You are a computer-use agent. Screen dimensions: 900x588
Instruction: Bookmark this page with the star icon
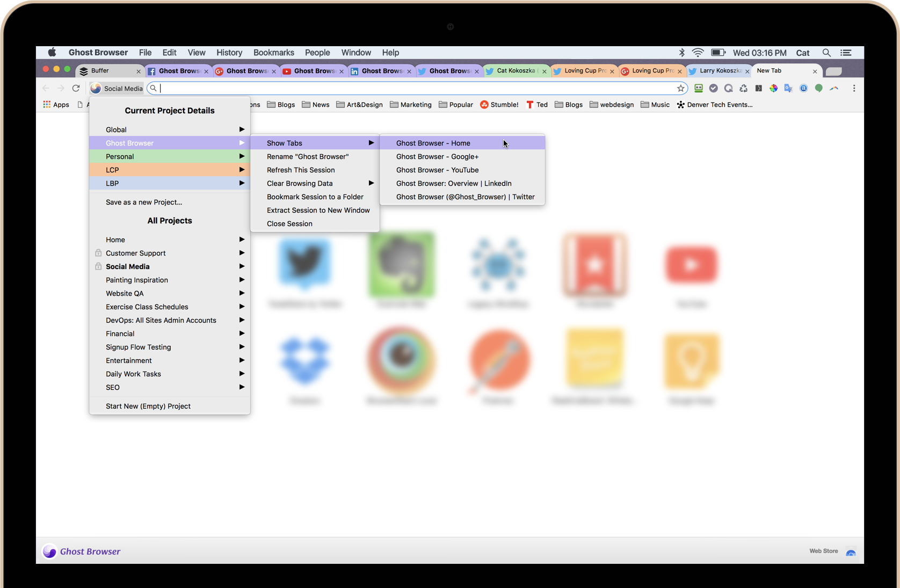click(x=680, y=88)
